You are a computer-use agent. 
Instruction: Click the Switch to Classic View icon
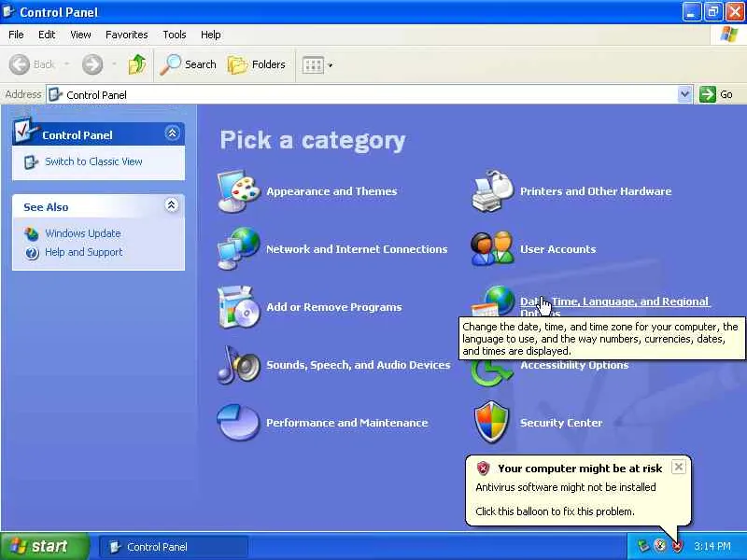32,161
